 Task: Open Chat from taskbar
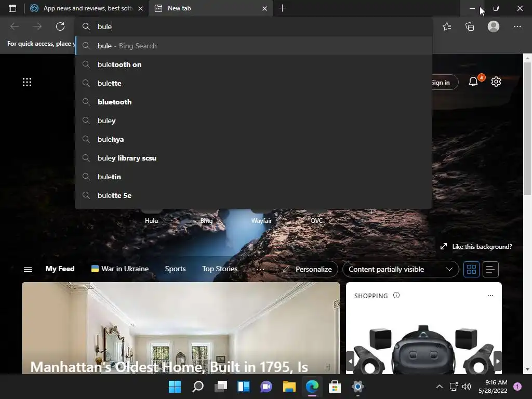click(x=267, y=387)
